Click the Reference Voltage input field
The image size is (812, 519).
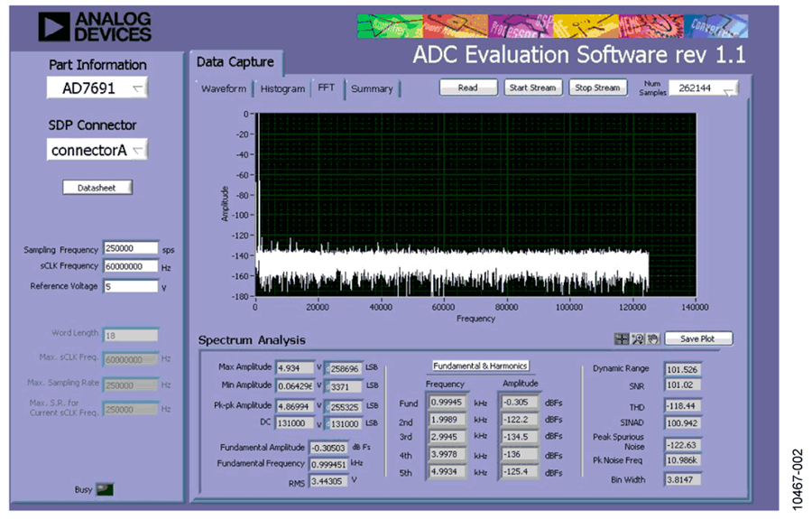[131, 286]
